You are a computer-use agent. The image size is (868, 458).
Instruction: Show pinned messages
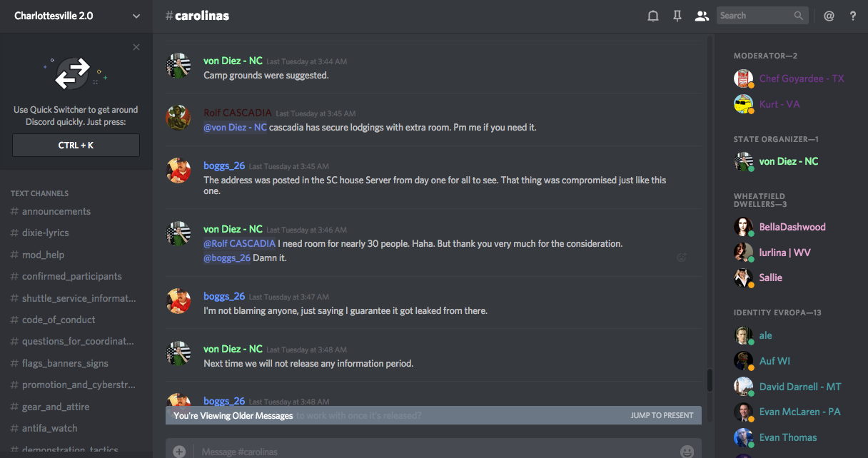click(x=677, y=16)
